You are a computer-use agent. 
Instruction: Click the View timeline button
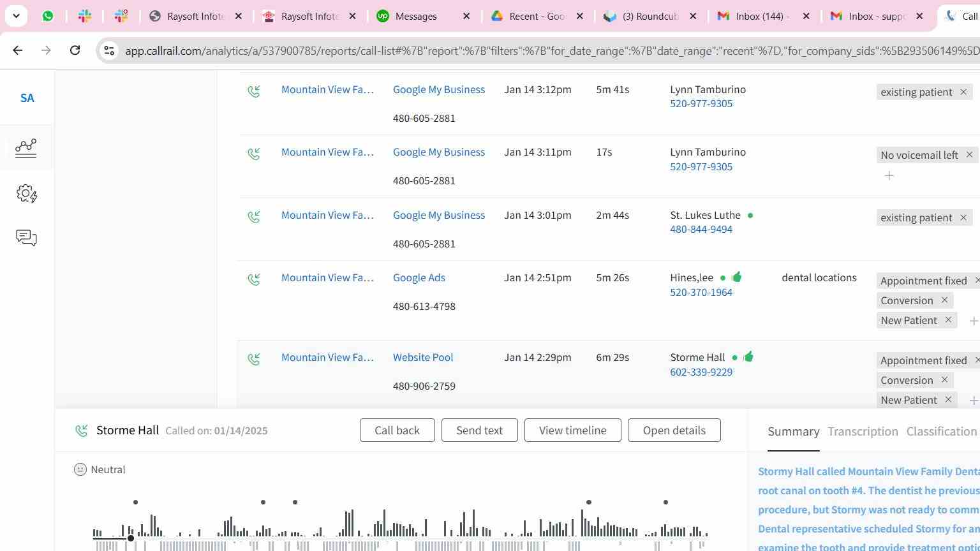click(x=573, y=430)
